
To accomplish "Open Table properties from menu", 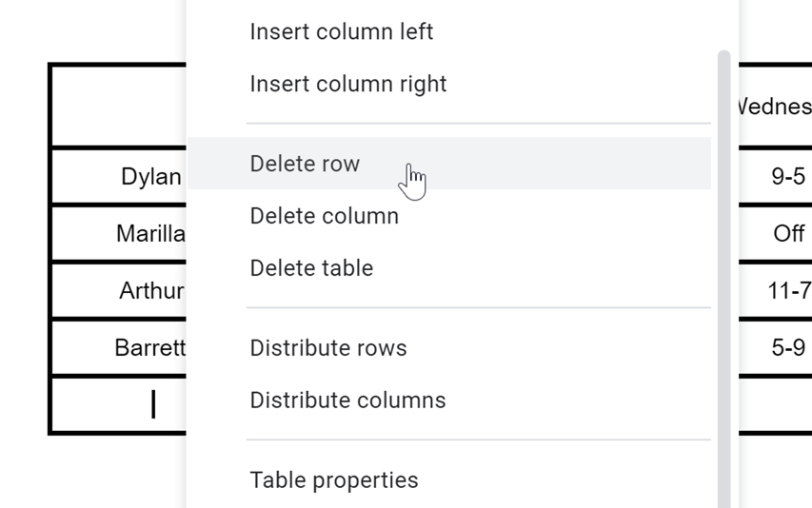I will pyautogui.click(x=333, y=480).
